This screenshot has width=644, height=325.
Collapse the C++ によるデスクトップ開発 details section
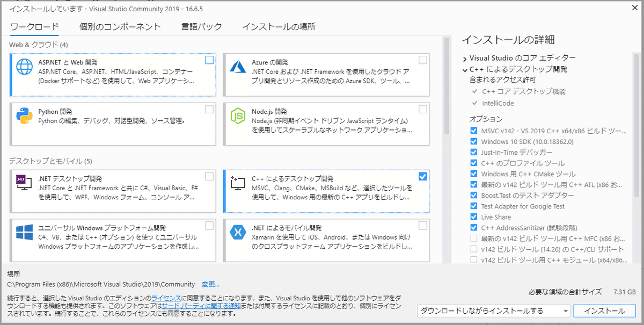466,69
